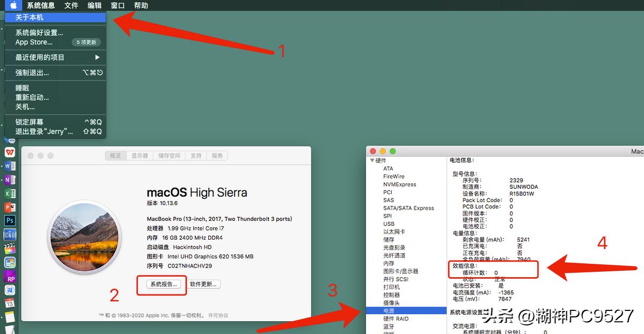Open Excel from the Dock
The width and height of the screenshot is (644, 334).
tap(10, 192)
